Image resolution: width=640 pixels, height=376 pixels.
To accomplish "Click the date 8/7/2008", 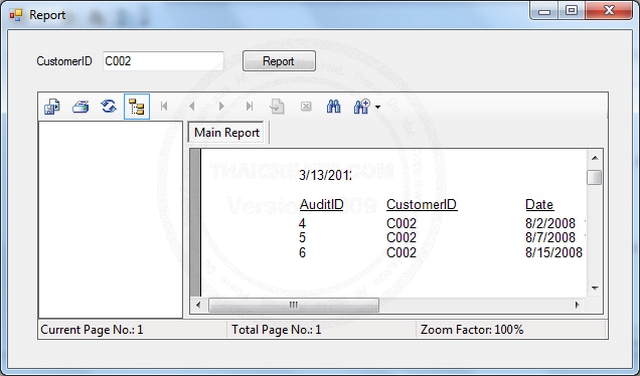I will tap(550, 238).
